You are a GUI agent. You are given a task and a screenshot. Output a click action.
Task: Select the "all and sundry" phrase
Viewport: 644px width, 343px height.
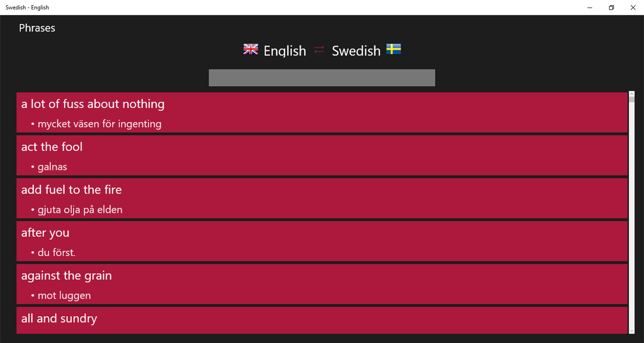[x=59, y=319]
